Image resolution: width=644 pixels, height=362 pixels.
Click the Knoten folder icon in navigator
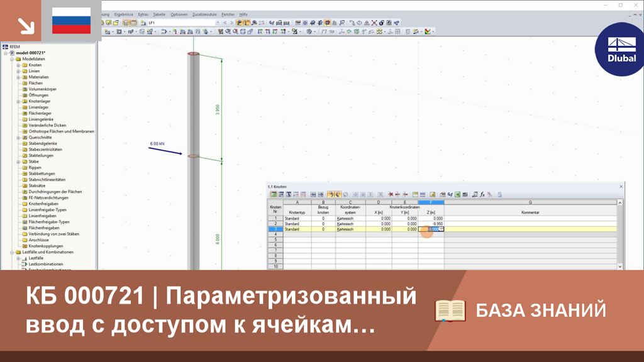[x=25, y=65]
